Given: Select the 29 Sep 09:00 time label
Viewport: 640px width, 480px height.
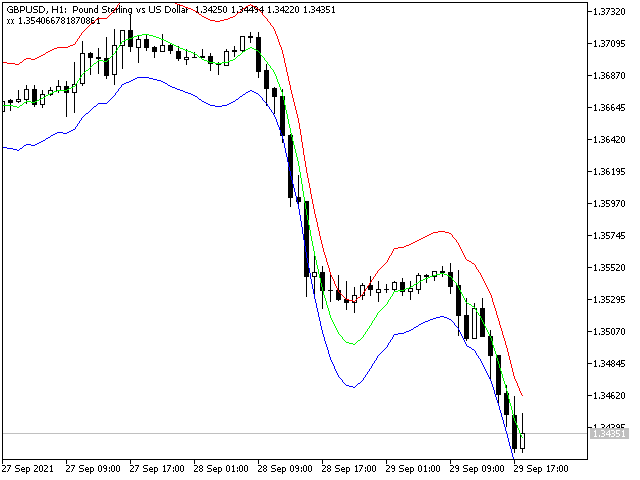Looking at the screenshot, I should pos(477,469).
